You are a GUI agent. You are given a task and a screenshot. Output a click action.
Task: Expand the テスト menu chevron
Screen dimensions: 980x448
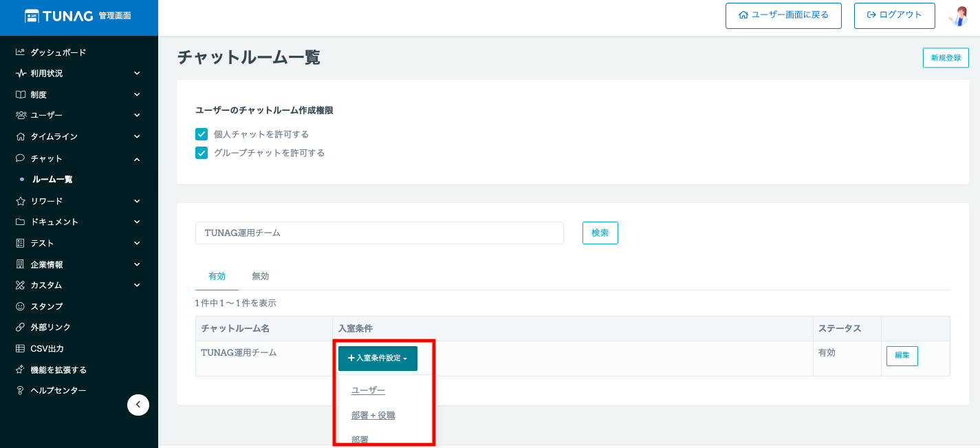tap(137, 243)
